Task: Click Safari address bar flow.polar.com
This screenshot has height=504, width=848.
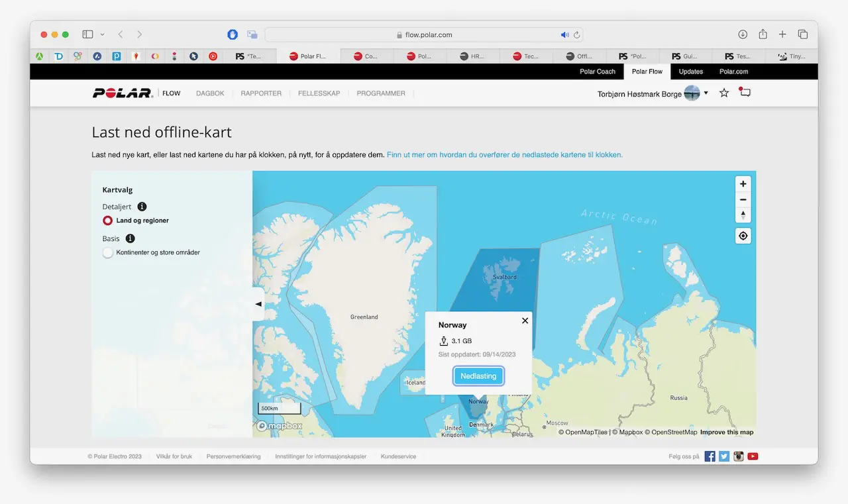Action: [x=424, y=34]
